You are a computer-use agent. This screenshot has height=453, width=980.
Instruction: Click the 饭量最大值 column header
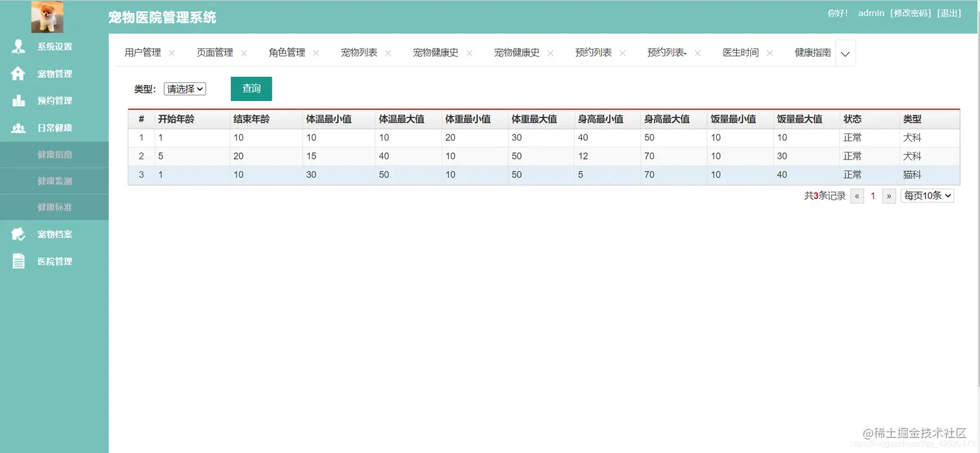click(x=806, y=119)
